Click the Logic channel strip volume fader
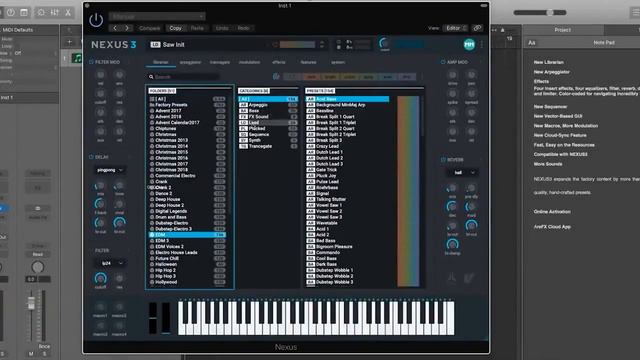The height and width of the screenshot is (360, 640). click(x=31, y=303)
